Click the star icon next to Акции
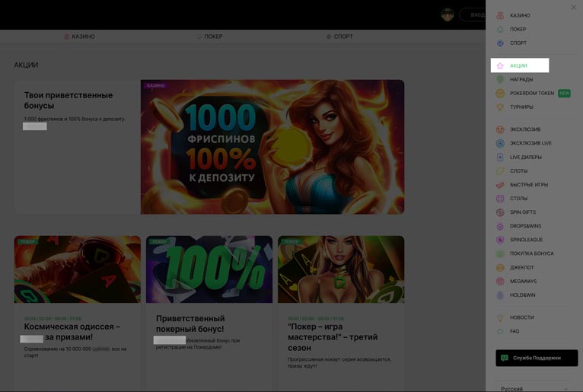 500,66
